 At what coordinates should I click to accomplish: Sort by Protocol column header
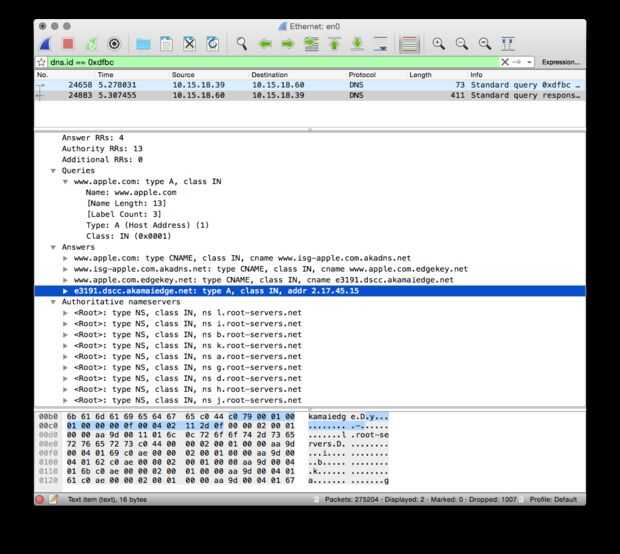(362, 75)
